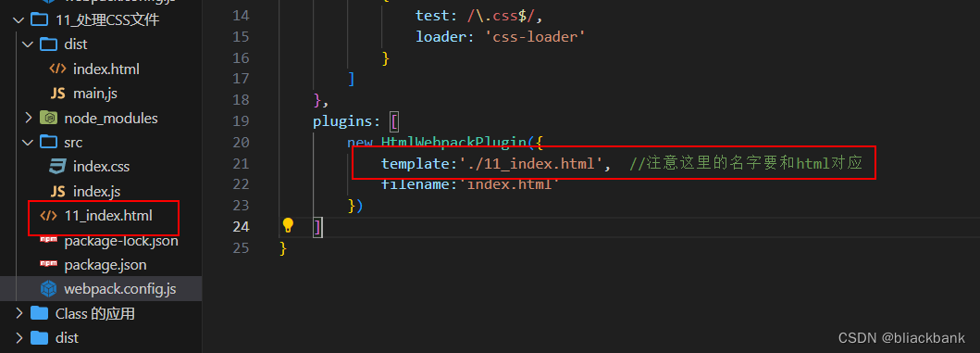Open index.js in the src folder
The width and height of the screenshot is (980, 353).
point(97,191)
